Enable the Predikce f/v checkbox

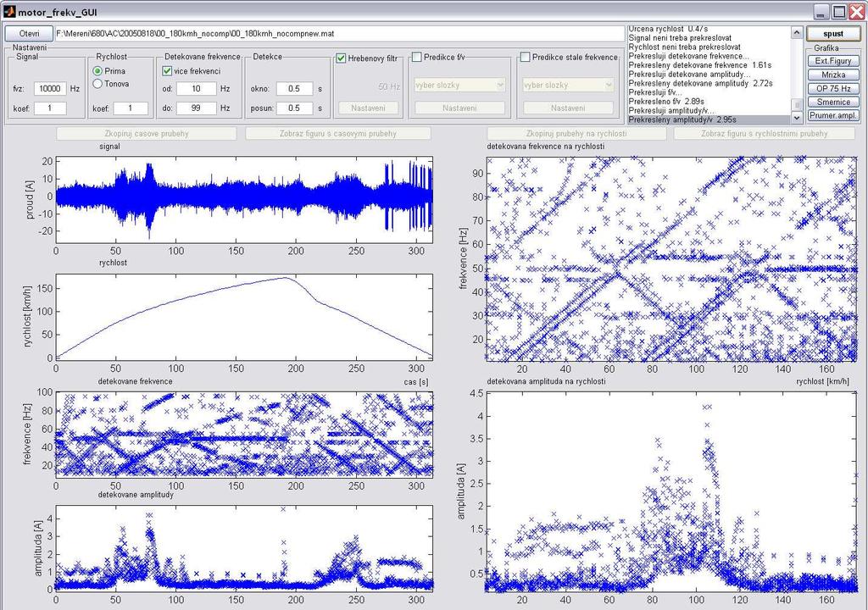417,57
